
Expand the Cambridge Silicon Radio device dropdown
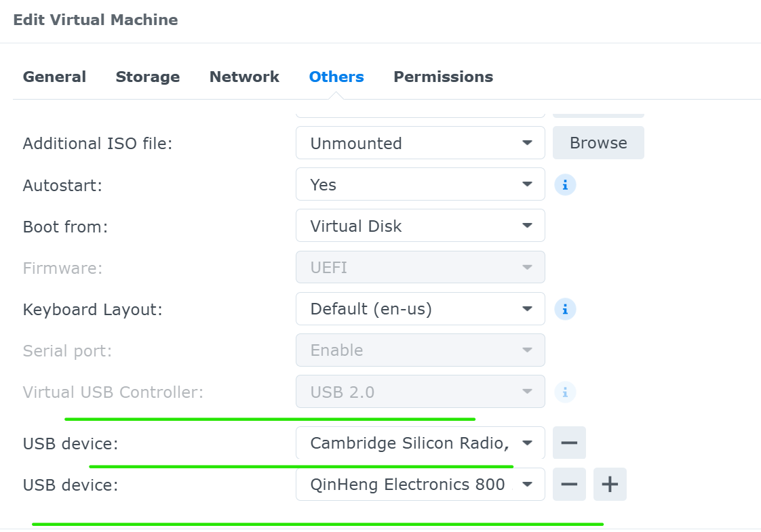coord(421,443)
